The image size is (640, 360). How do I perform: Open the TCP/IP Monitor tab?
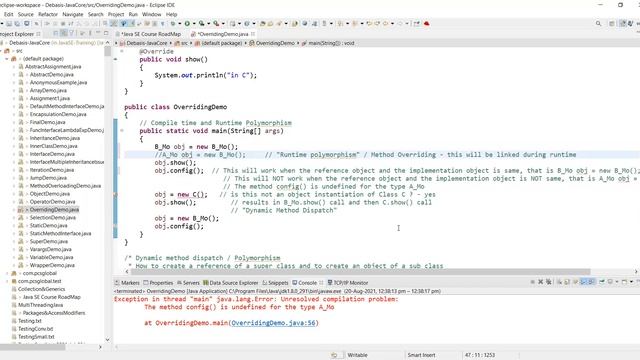pos(348,282)
